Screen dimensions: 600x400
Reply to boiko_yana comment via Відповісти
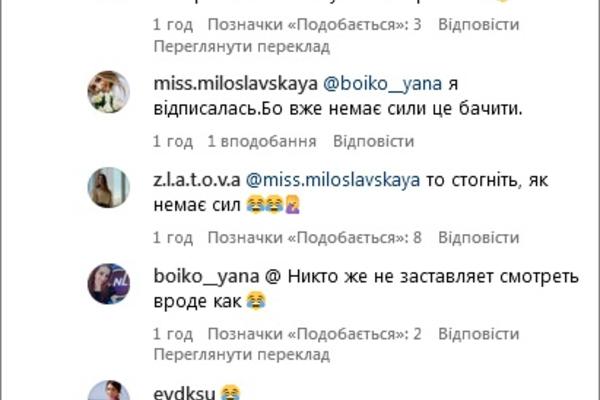479,334
